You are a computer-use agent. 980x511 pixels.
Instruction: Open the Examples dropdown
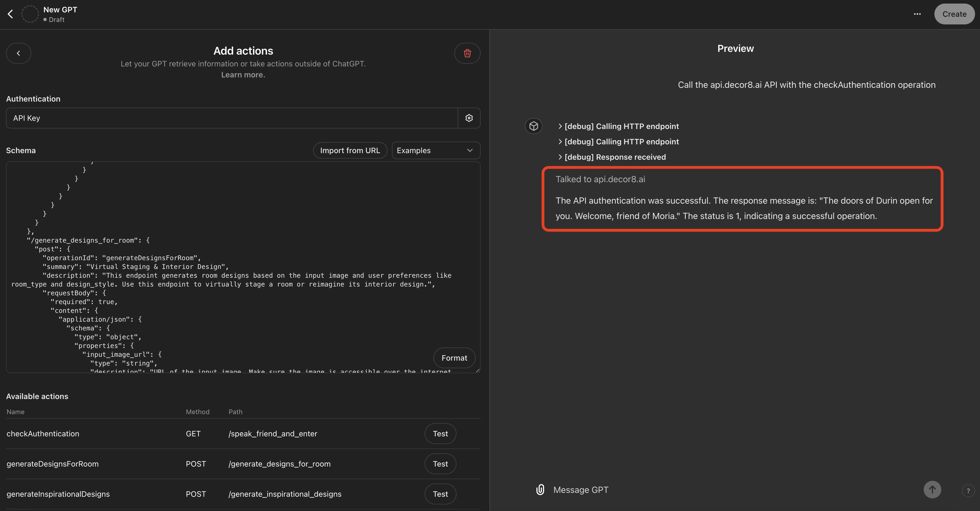(x=436, y=151)
